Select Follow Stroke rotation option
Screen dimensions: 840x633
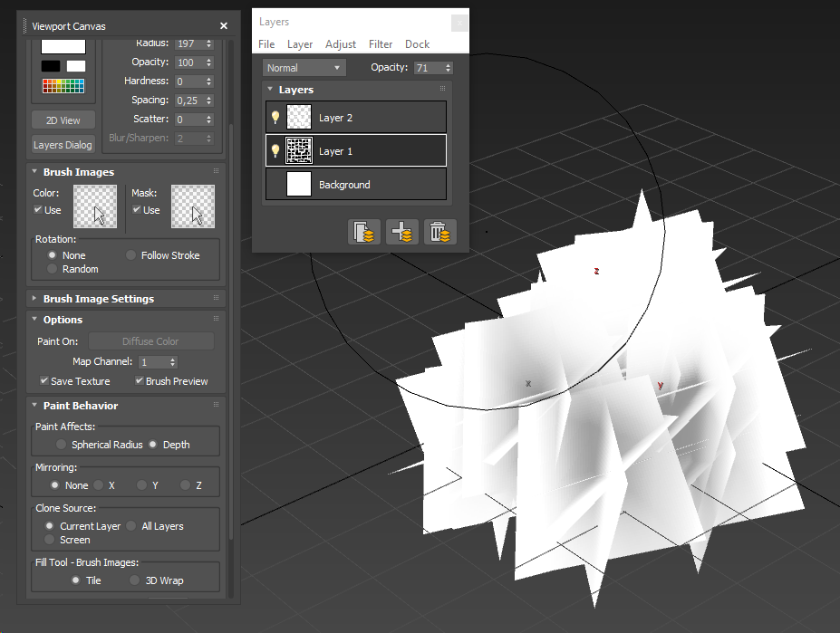[131, 255]
